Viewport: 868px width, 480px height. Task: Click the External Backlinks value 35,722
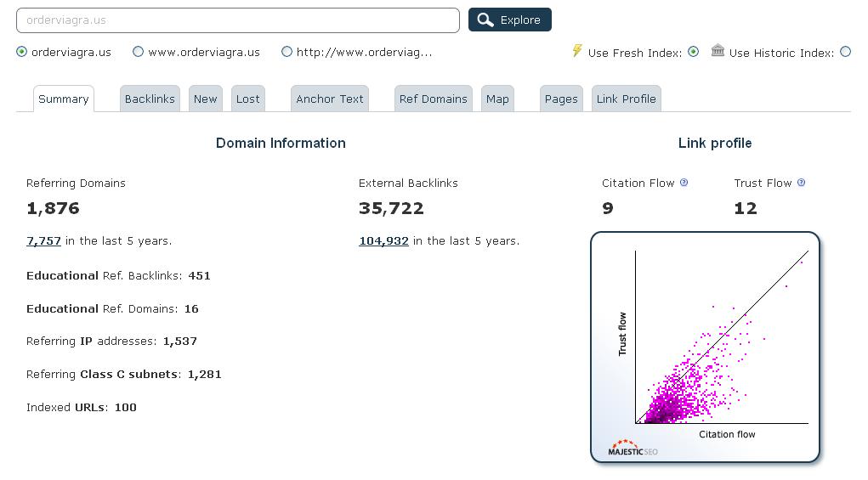[391, 208]
